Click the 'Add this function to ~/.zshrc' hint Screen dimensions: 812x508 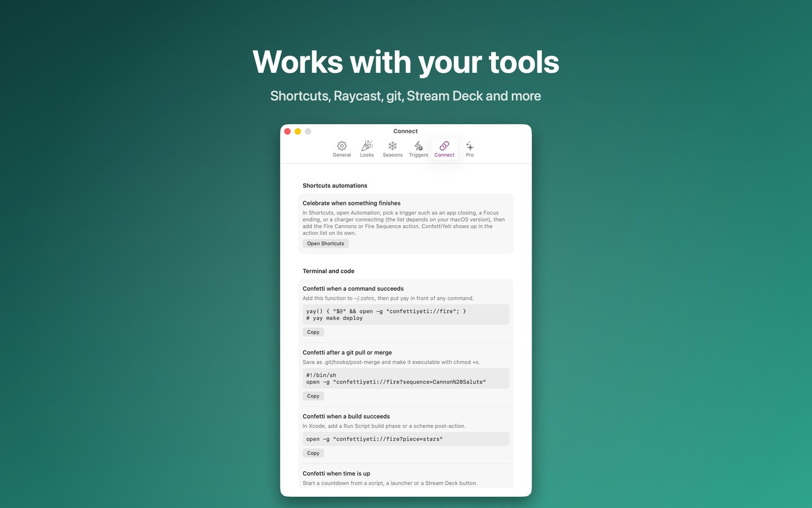coord(388,298)
